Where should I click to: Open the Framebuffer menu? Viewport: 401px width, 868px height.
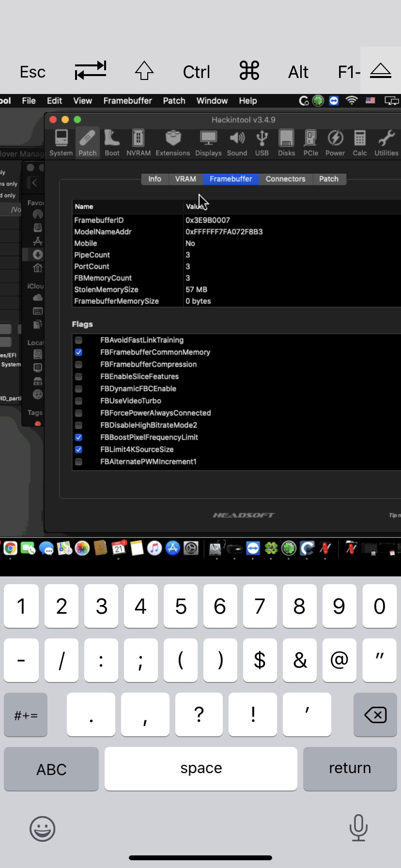128,101
